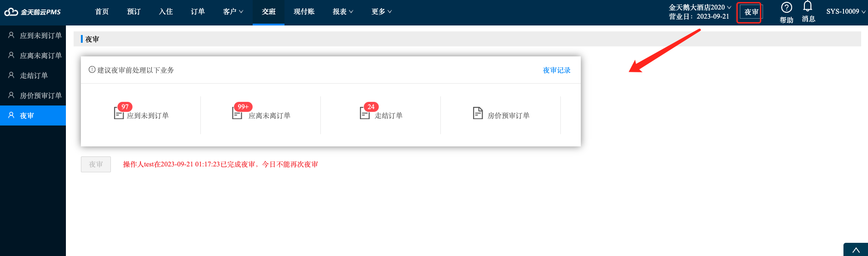Open the 现付账 menu
This screenshot has width=868, height=256.
point(304,12)
